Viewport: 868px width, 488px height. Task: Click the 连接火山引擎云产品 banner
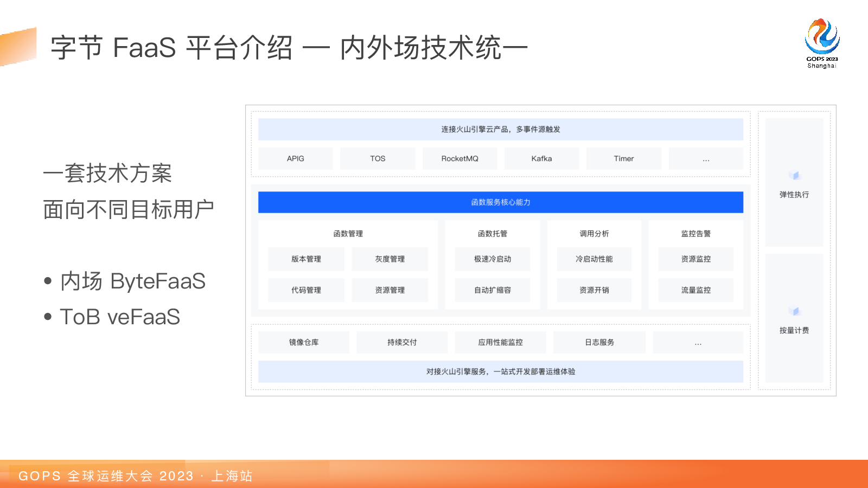501,129
